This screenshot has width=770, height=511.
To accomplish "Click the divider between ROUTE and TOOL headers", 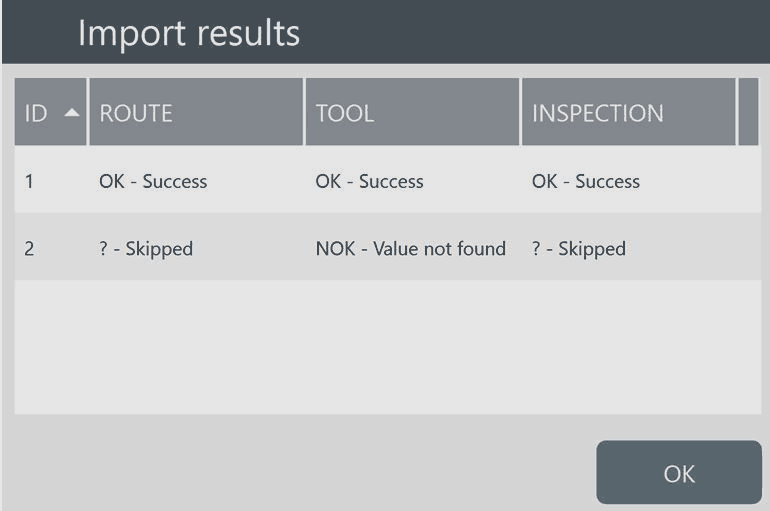I will 304,113.
